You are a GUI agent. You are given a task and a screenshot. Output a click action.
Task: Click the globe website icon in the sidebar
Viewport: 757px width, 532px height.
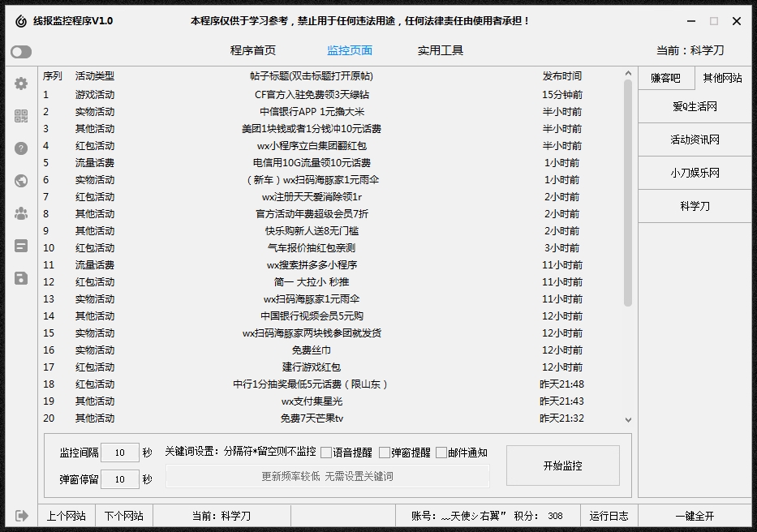pyautogui.click(x=20, y=181)
